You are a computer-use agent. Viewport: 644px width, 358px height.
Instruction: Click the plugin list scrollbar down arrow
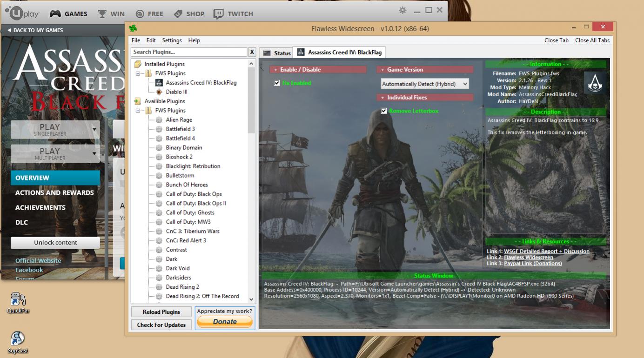click(x=252, y=299)
